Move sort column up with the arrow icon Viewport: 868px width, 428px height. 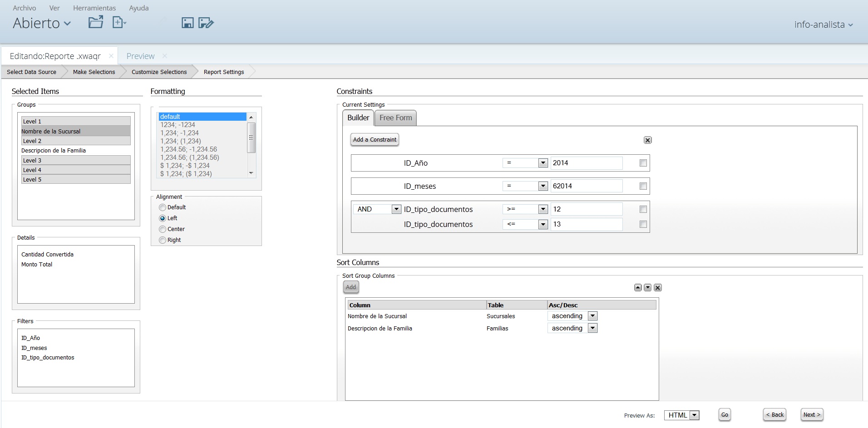click(638, 287)
